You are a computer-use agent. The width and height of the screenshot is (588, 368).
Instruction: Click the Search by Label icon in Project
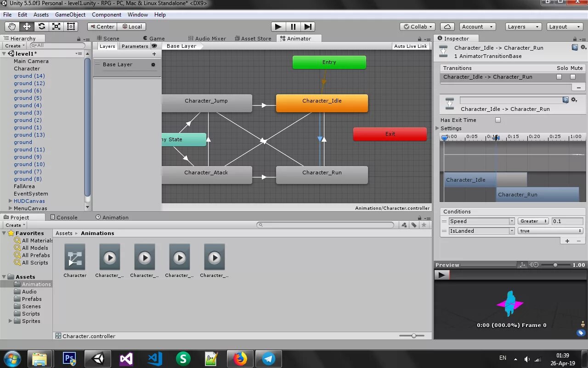[414, 225]
